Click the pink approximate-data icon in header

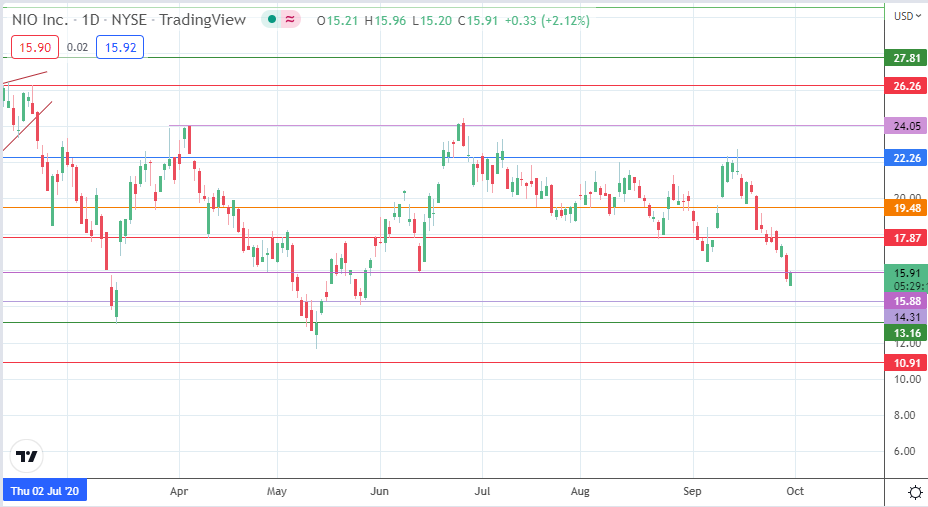coord(290,20)
